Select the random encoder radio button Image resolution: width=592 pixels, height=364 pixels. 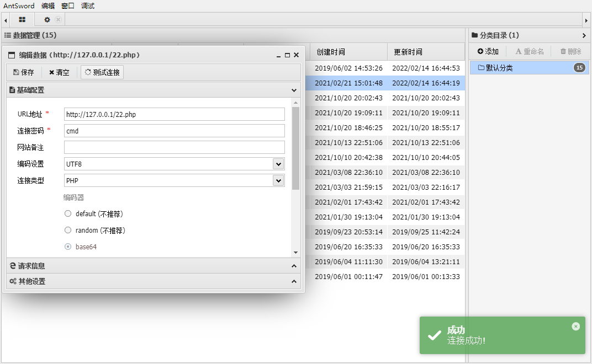[68, 230]
